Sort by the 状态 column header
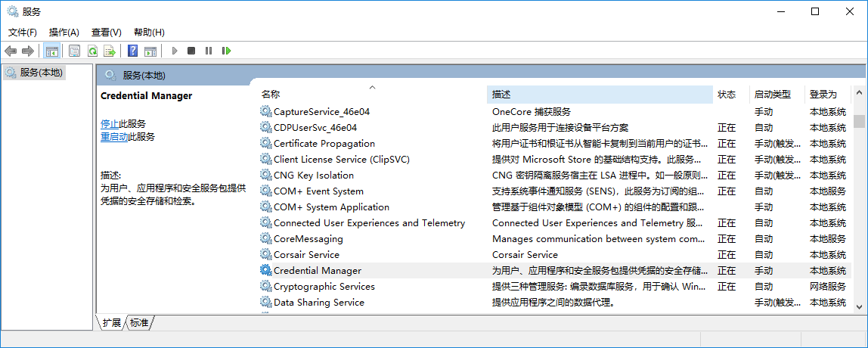Viewport: 868px width, 348px height. [x=731, y=95]
